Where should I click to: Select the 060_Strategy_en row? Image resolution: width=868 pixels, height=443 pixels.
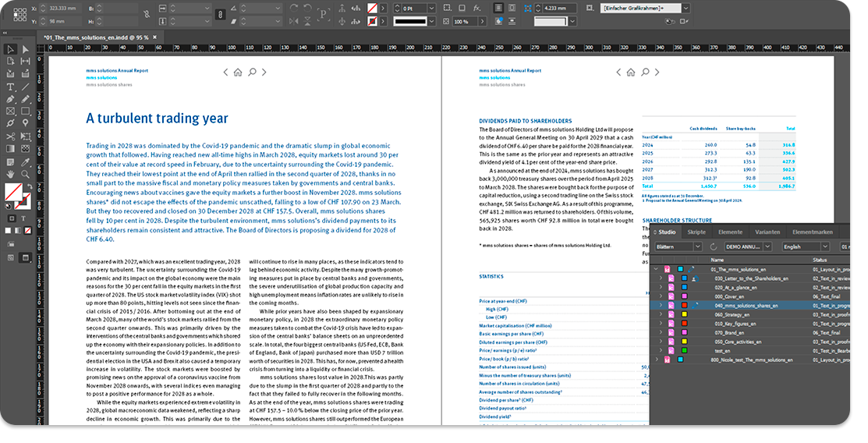coord(749,314)
